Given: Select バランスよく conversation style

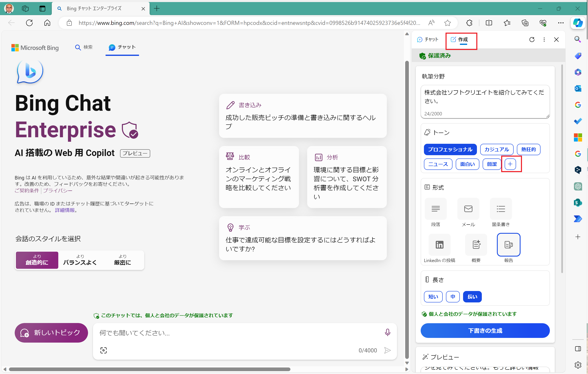Looking at the screenshot, I should [x=80, y=260].
